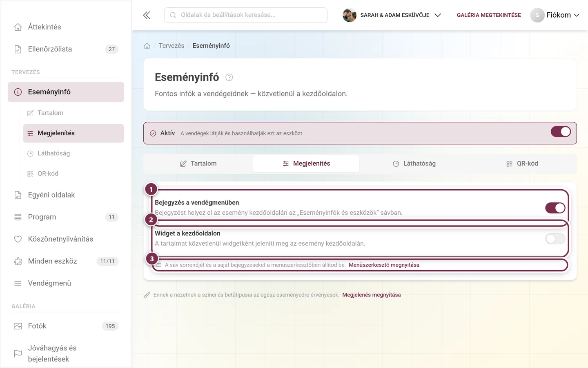Click the 27 badge next to Ellenőrzőlista

coord(112,49)
